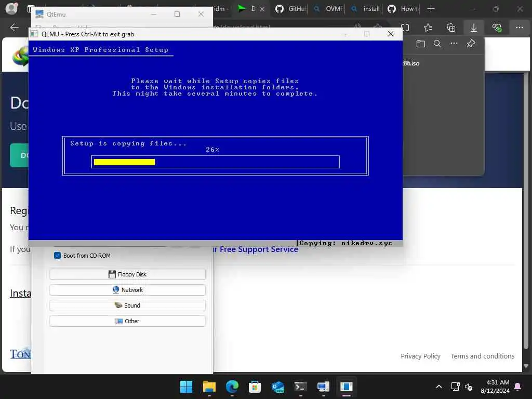Open the Edge split screen icon
Image resolution: width=532 pixels, height=399 pixels.
tap(405, 28)
